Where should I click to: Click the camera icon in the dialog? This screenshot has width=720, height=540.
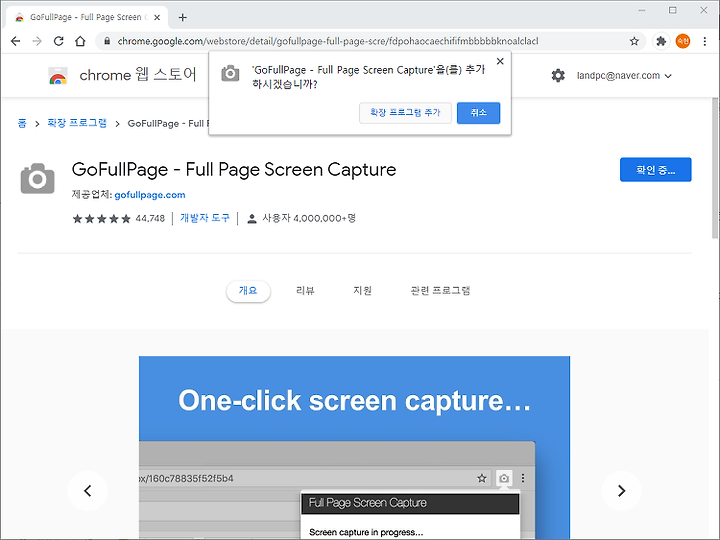(x=230, y=73)
